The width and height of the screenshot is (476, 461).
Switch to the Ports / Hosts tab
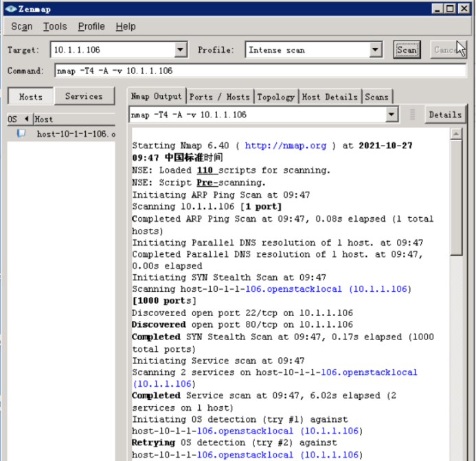point(220,97)
